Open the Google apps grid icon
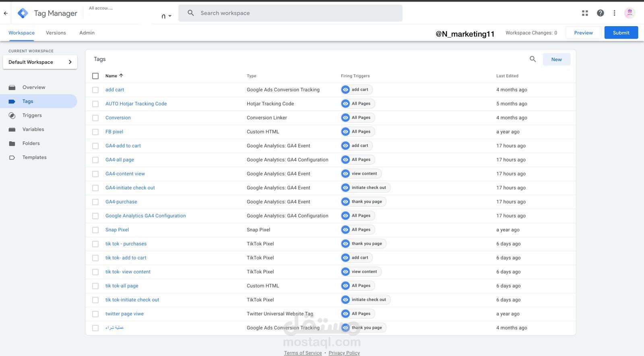 585,13
